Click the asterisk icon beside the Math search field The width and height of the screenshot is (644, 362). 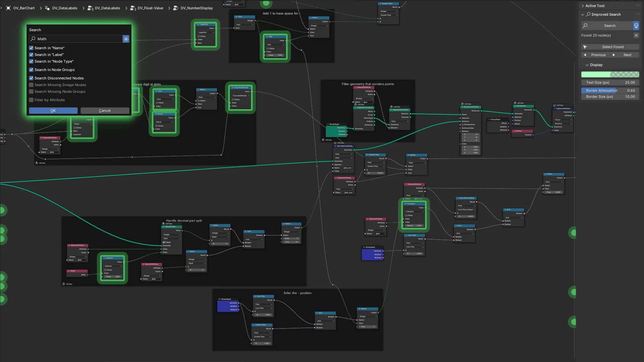(x=126, y=39)
